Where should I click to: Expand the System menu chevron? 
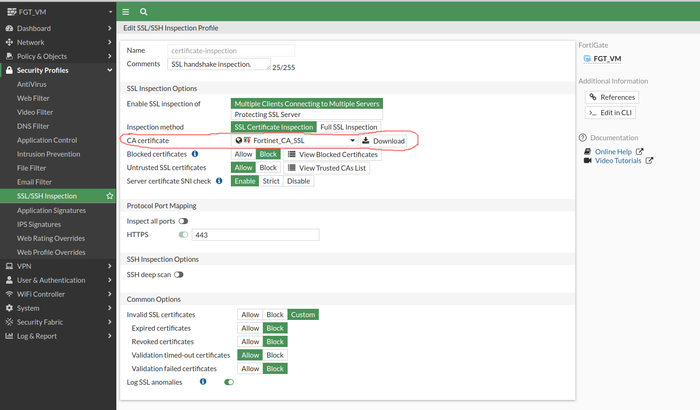pyautogui.click(x=109, y=308)
